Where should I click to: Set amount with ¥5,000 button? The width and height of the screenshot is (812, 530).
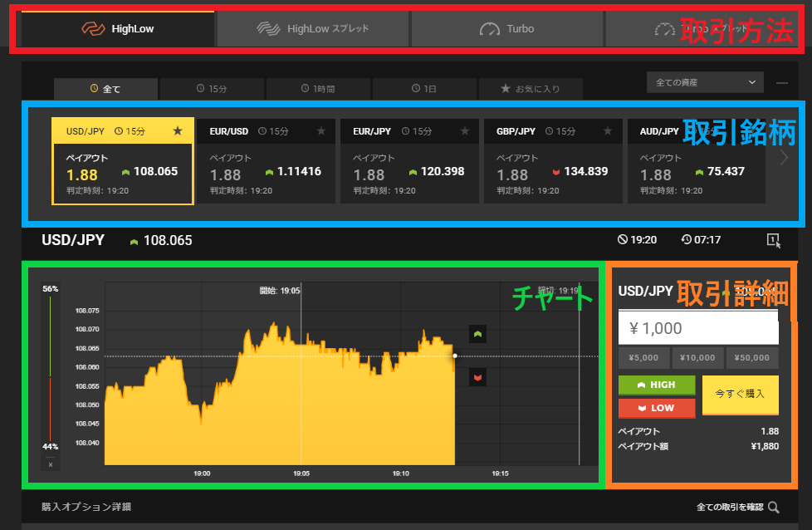point(643,357)
